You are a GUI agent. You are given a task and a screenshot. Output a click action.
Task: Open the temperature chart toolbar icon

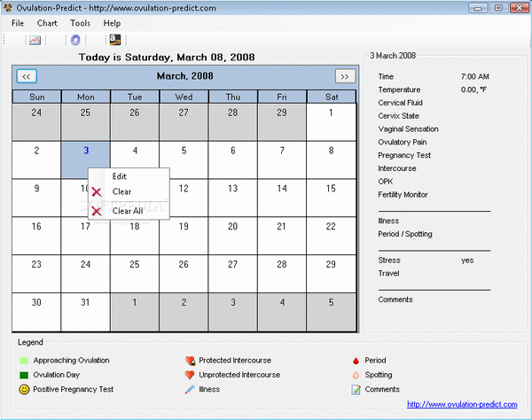[35, 41]
